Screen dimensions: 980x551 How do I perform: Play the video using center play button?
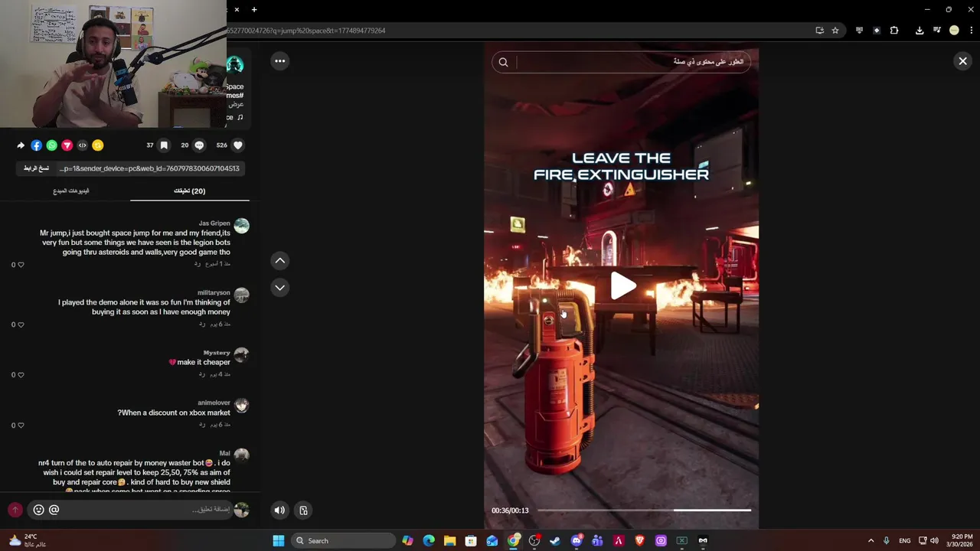(x=622, y=286)
